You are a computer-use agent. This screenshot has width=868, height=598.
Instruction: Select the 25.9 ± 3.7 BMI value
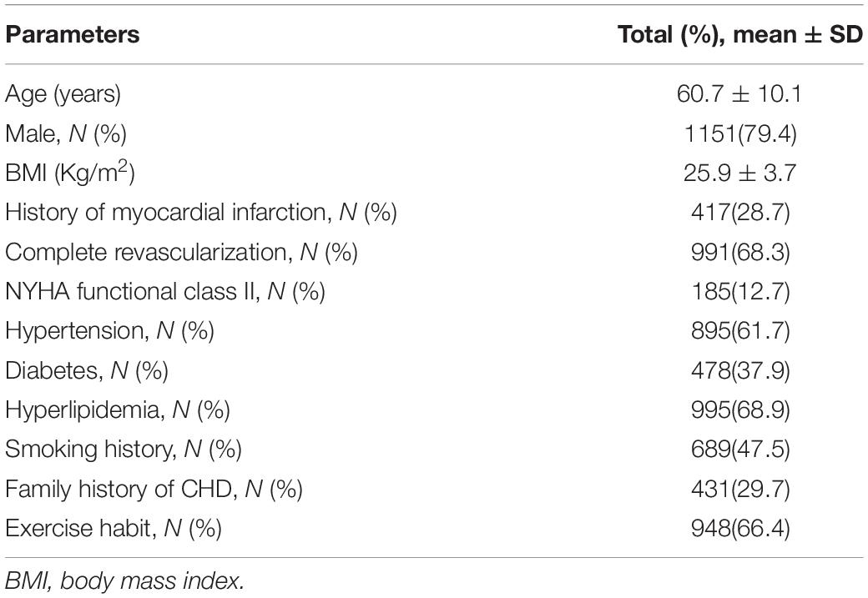point(740,173)
